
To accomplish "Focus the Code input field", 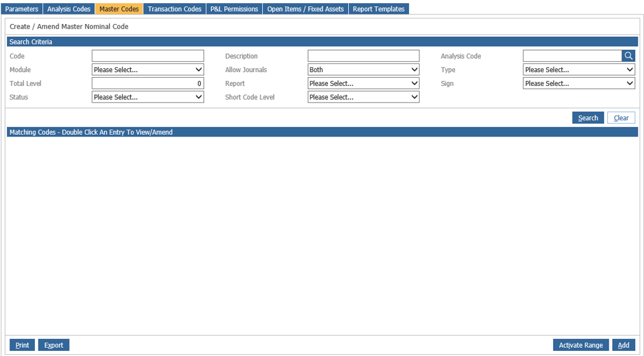I will point(148,56).
